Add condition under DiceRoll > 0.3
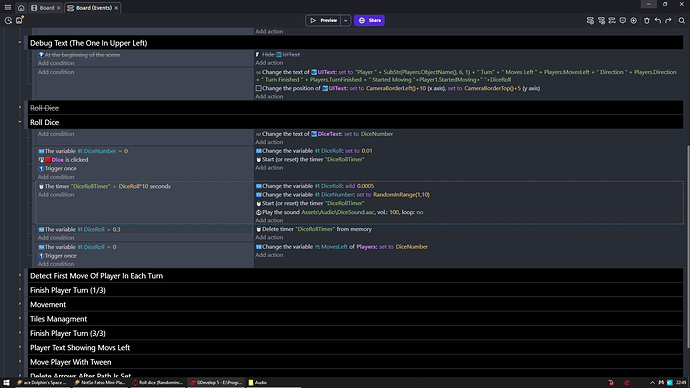The height and width of the screenshot is (388, 690). 56,238
